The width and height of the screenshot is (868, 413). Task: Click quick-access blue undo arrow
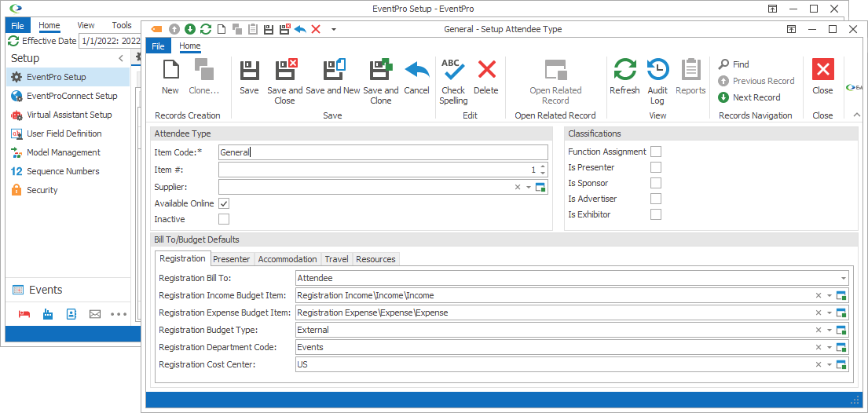click(x=300, y=29)
